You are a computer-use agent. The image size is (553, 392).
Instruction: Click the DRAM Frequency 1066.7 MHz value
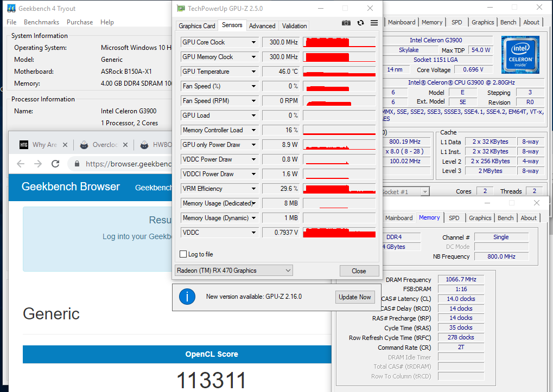(x=461, y=279)
